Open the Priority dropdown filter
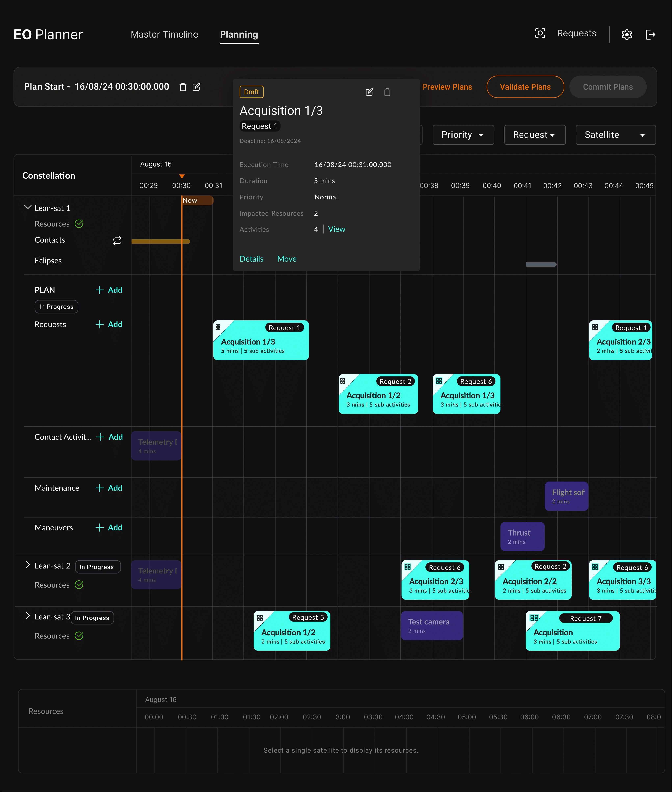The width and height of the screenshot is (672, 792). click(463, 135)
